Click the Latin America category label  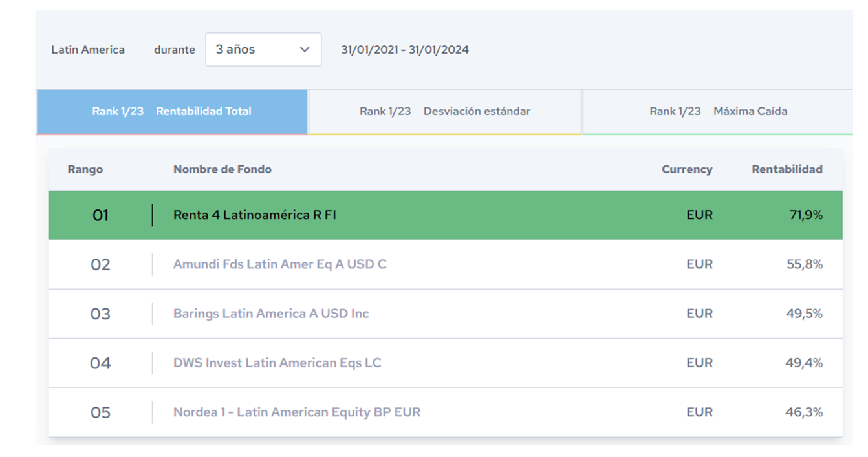[88, 50]
